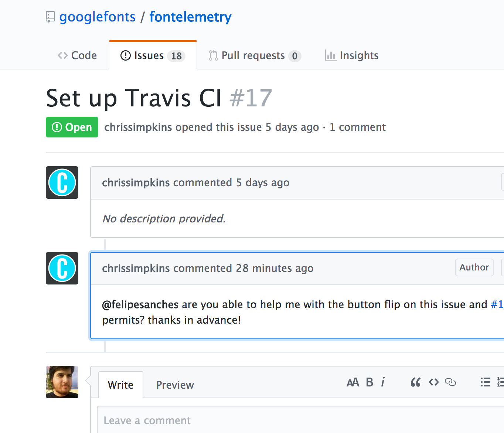Select the heading text size icon

point(353,382)
